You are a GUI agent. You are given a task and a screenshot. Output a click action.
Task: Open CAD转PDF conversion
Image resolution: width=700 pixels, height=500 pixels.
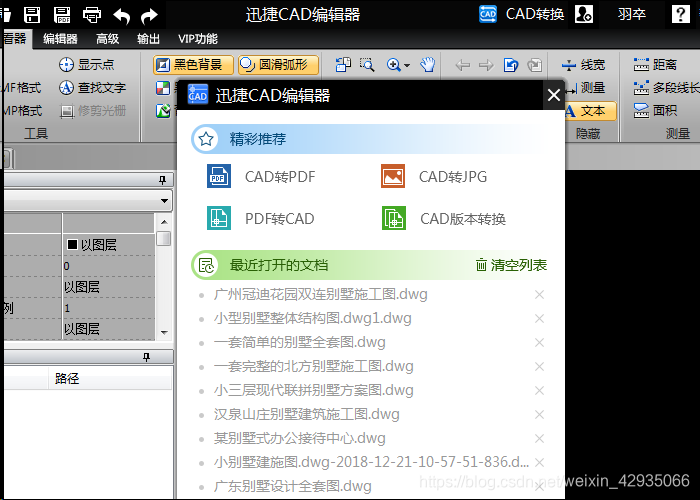(x=261, y=176)
